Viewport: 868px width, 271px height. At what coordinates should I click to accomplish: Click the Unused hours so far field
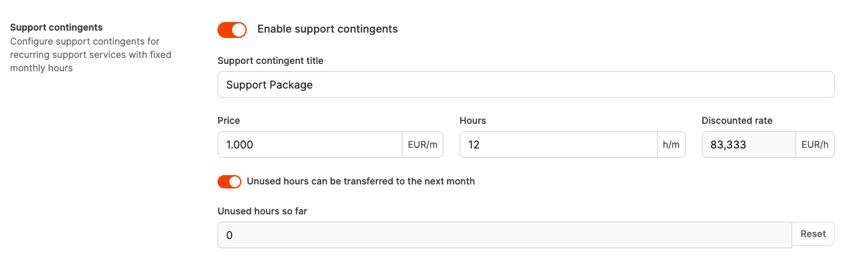(504, 235)
